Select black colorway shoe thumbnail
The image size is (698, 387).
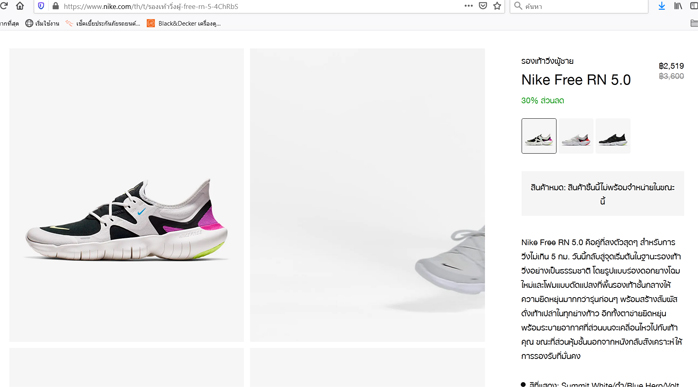[x=613, y=136]
